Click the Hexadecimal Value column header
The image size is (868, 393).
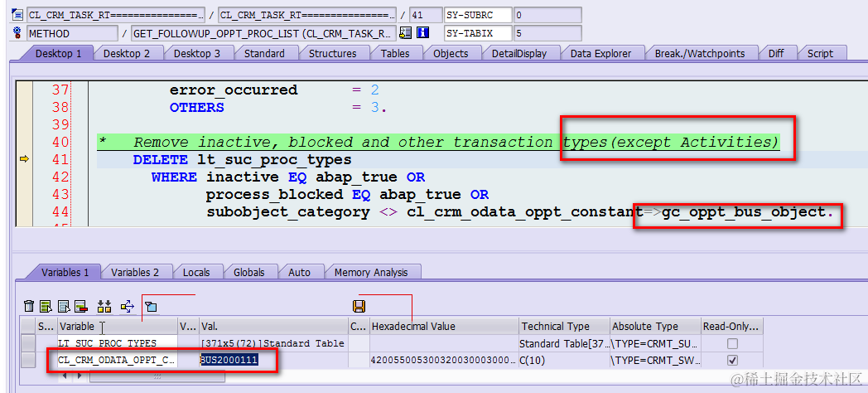click(445, 326)
